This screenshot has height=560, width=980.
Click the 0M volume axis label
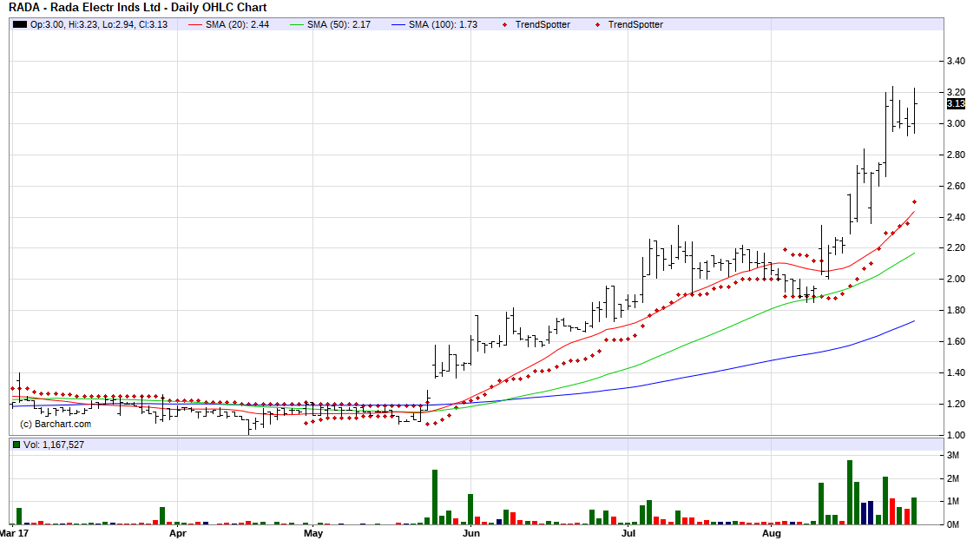[x=952, y=525]
